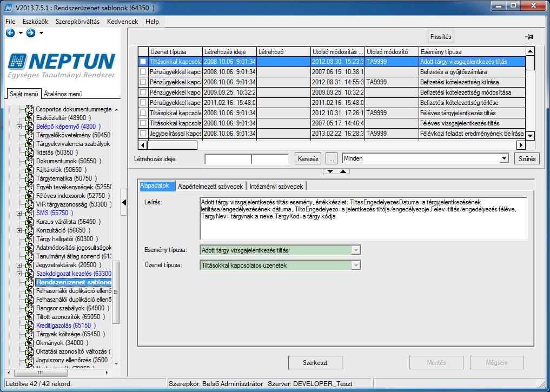
Task: Select the Befizetési kötelezettség kiírása row checkbox
Action: [143, 82]
